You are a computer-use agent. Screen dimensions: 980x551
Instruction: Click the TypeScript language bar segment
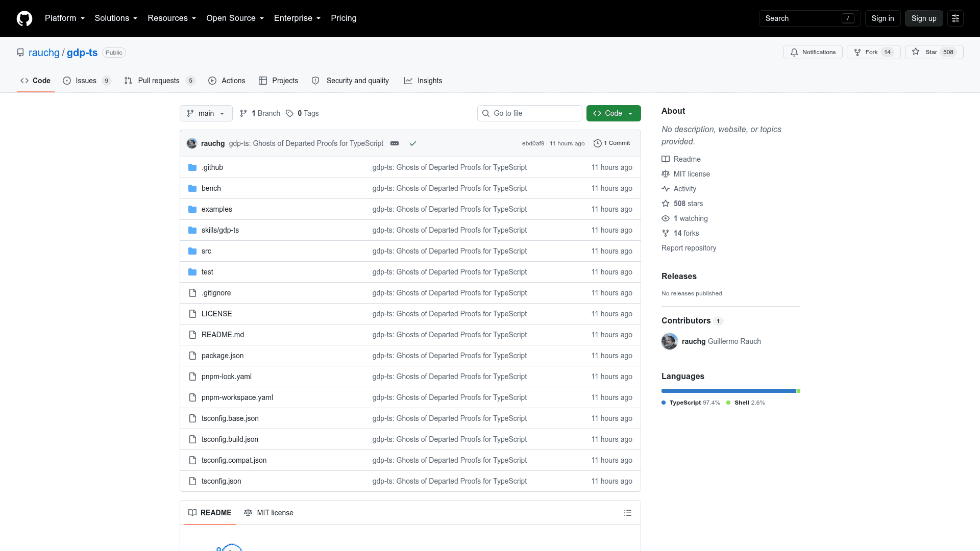coord(728,391)
